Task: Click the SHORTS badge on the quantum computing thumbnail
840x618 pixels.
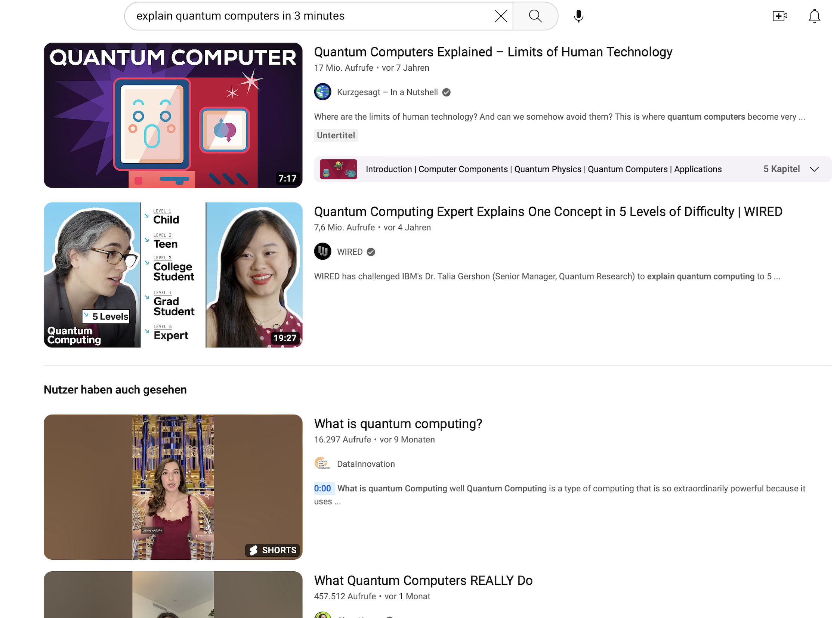Action: [273, 550]
